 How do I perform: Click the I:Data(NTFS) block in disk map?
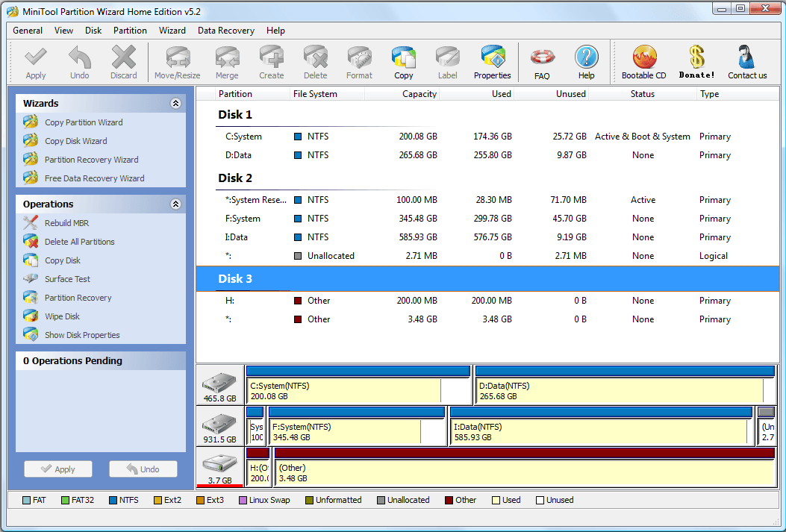(602, 426)
